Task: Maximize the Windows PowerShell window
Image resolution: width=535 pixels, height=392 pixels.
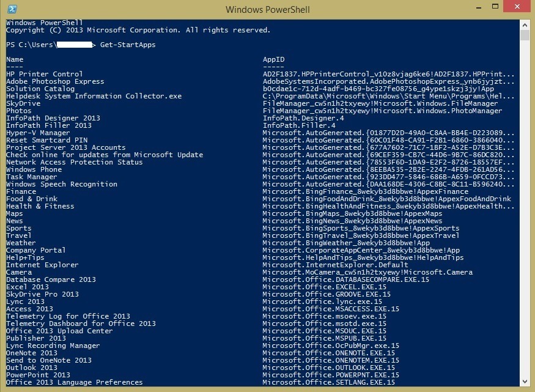Action: point(495,7)
